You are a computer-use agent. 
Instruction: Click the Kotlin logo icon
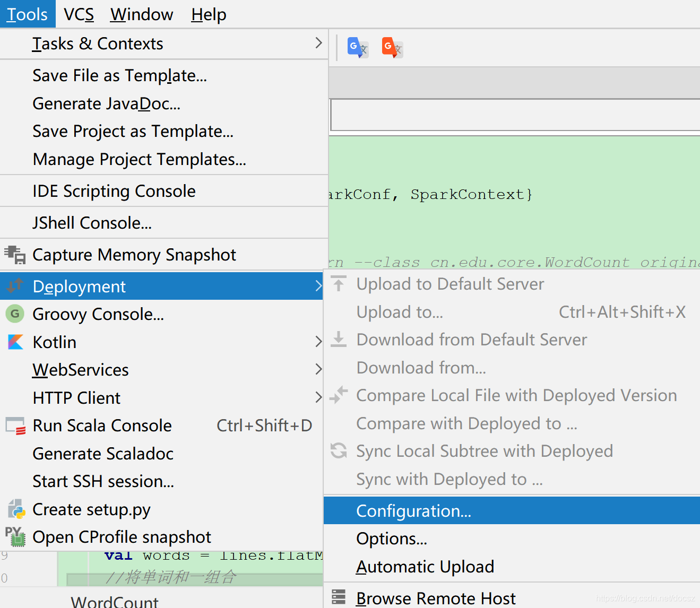point(15,342)
